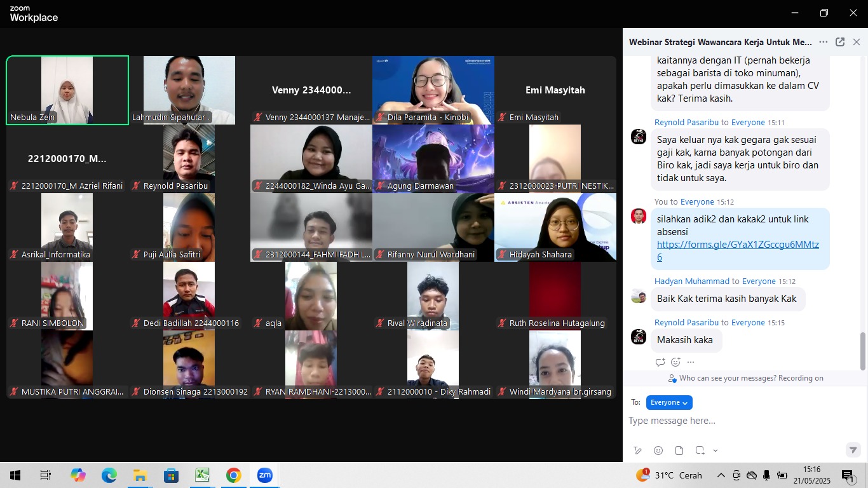Screen dimensions: 868x488
Task: Open the emoji picker in chat toolbar
Action: [658, 451]
